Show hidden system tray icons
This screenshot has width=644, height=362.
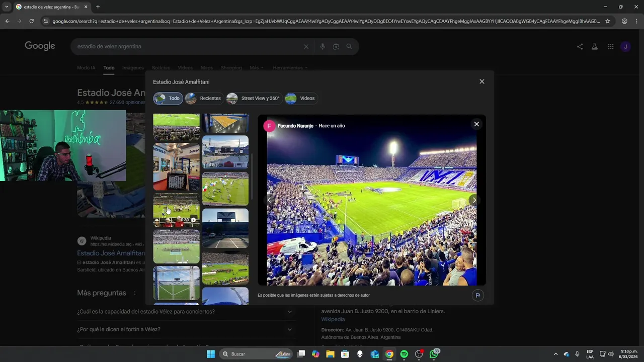(555, 354)
